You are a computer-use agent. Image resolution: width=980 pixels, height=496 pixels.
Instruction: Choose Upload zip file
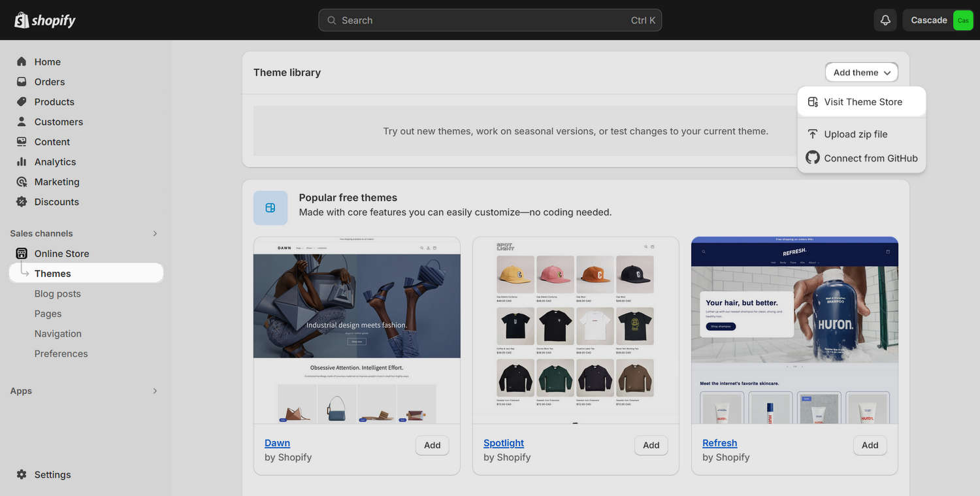862,134
